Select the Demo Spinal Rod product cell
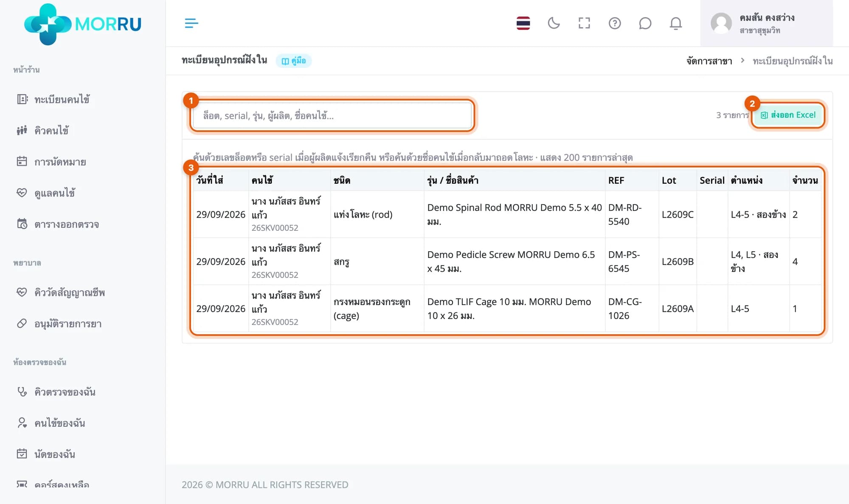This screenshot has width=849, height=504. [514, 214]
